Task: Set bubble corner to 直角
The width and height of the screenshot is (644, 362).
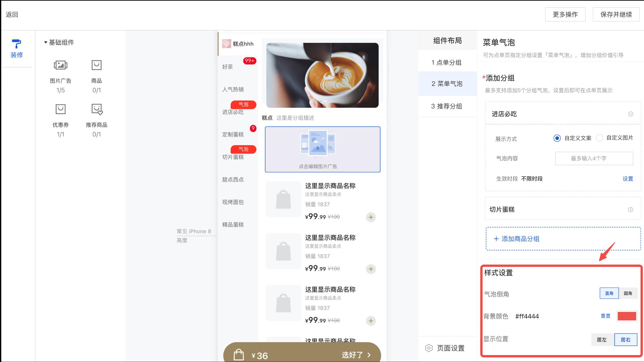Action: point(609,293)
